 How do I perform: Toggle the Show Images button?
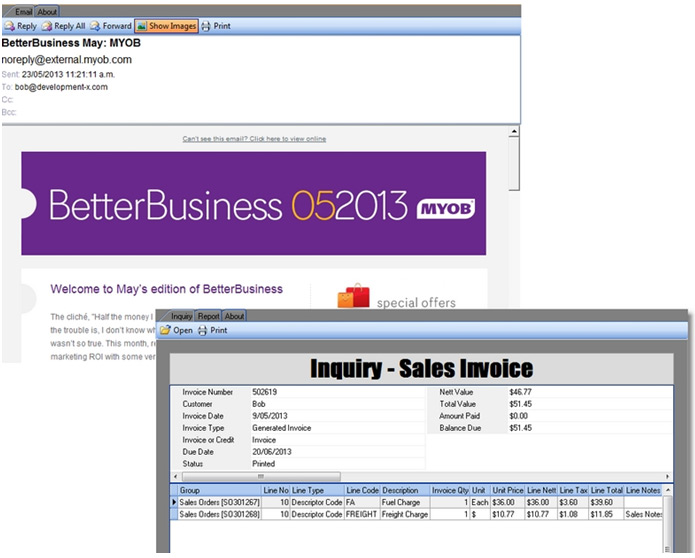tap(166, 26)
